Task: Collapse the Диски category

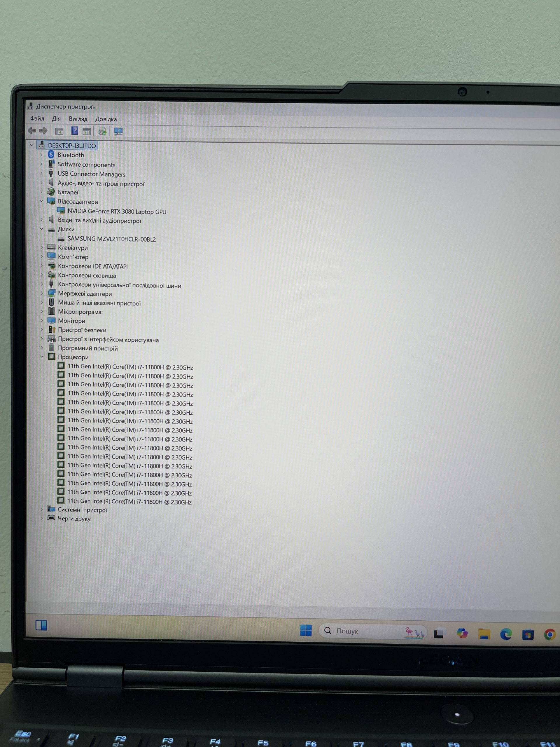Action: pos(41,229)
